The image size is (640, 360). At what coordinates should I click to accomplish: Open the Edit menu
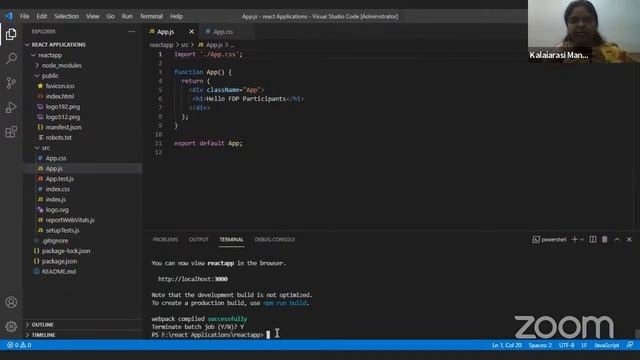[42, 16]
